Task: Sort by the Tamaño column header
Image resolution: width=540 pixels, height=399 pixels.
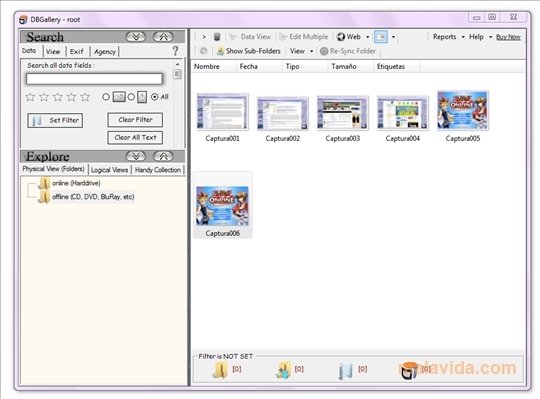Action: (x=351, y=66)
